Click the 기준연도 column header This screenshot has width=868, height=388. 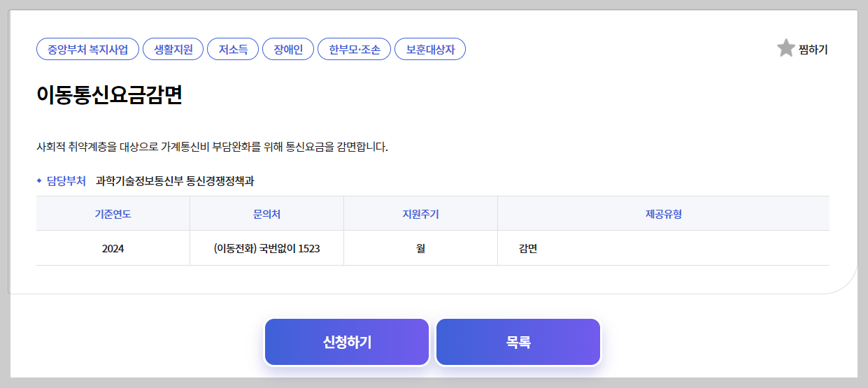tap(113, 214)
